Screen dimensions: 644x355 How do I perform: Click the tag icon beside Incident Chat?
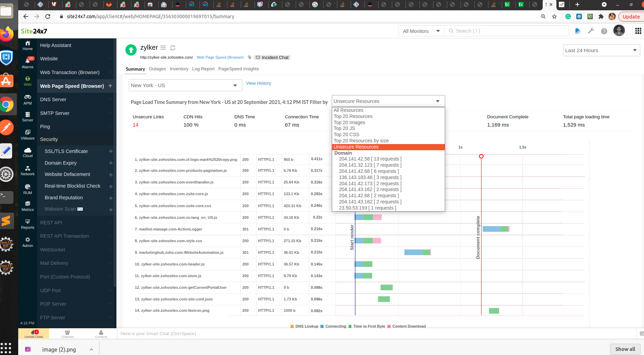pyautogui.click(x=250, y=57)
